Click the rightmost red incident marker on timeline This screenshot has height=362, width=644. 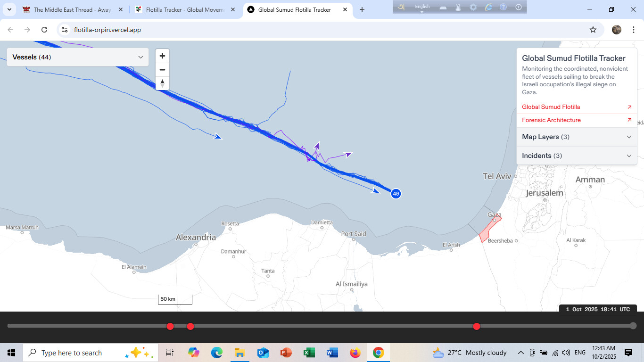477,326
